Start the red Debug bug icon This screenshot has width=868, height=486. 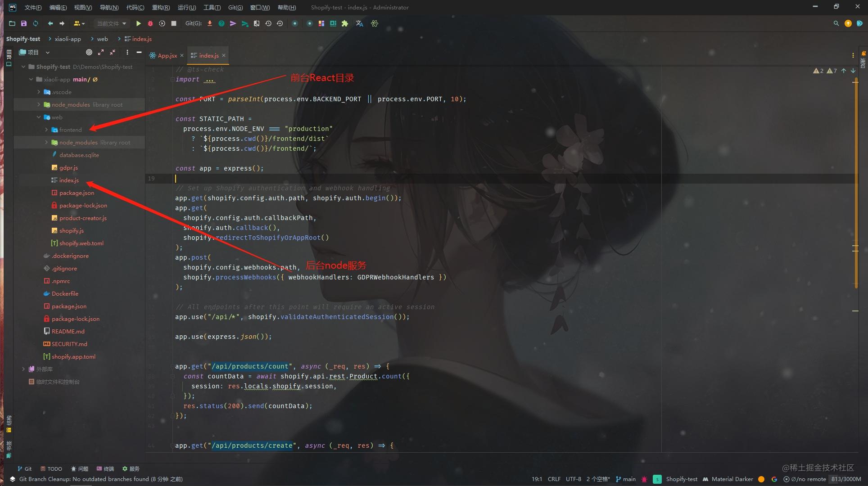point(150,23)
